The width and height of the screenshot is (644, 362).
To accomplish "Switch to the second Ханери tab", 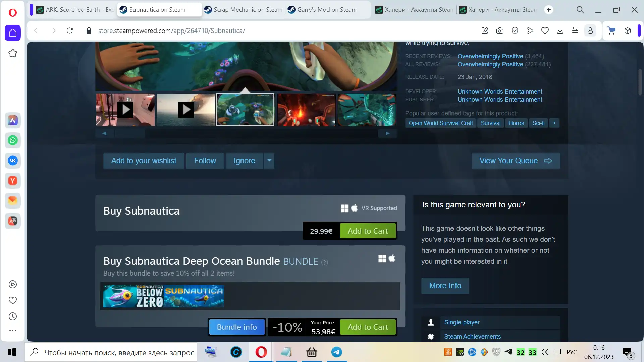I will [x=497, y=10].
